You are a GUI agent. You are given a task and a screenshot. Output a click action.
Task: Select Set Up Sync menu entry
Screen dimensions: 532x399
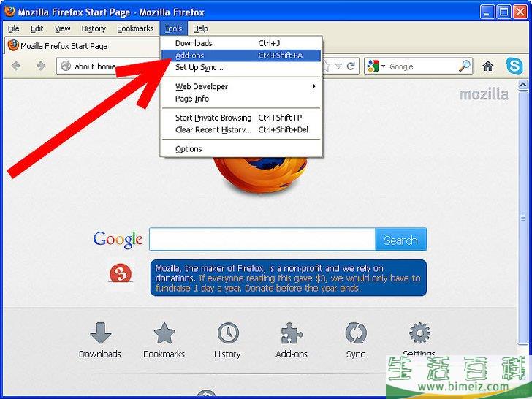242,67
